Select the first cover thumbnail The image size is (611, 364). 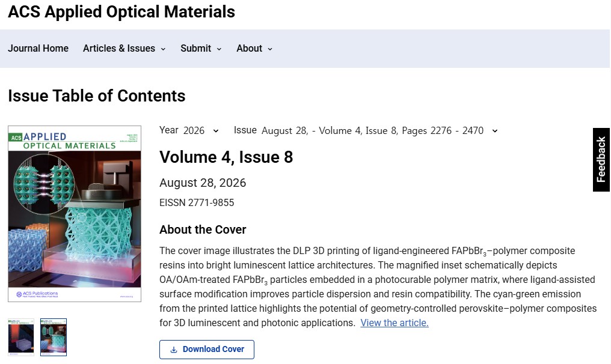point(21,337)
